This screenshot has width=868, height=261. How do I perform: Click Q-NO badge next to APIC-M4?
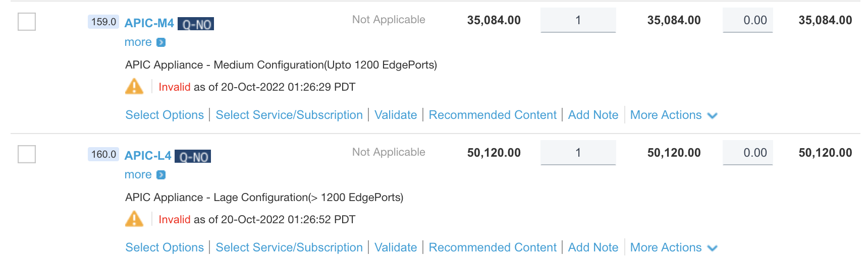(x=196, y=24)
